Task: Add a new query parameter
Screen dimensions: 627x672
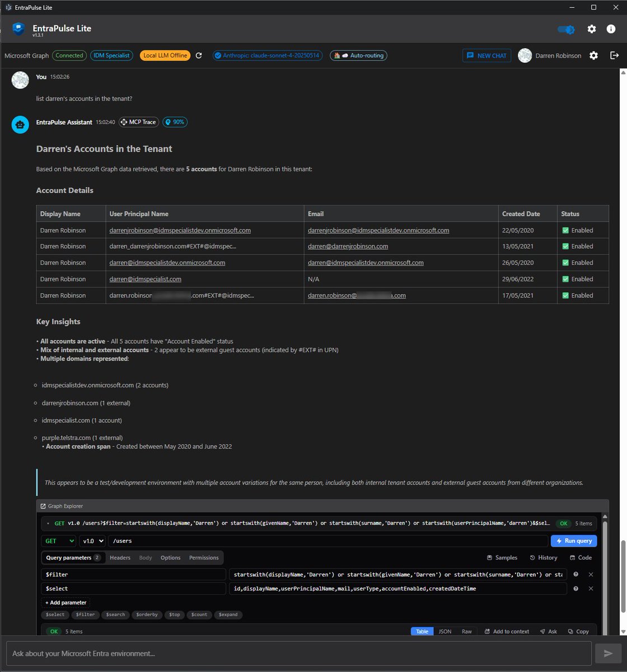Action: coord(65,603)
